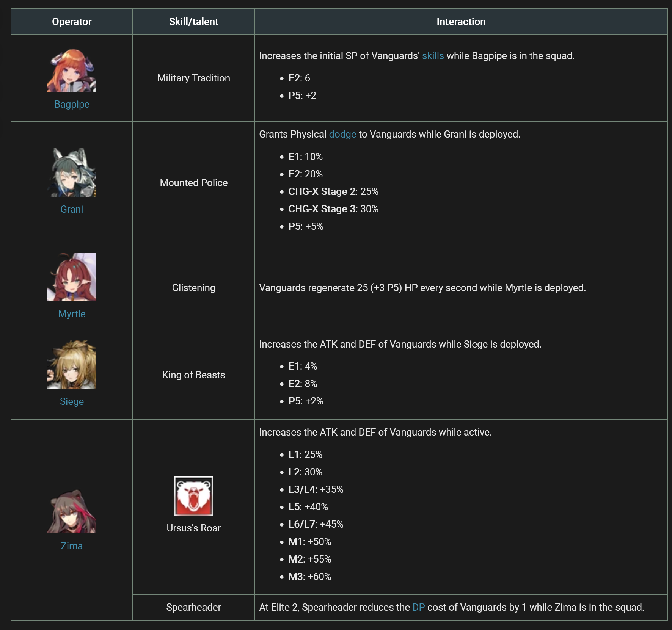Viewport: 672px width, 630px height.
Task: Click Siege's operator portrait icon
Action: (72, 364)
